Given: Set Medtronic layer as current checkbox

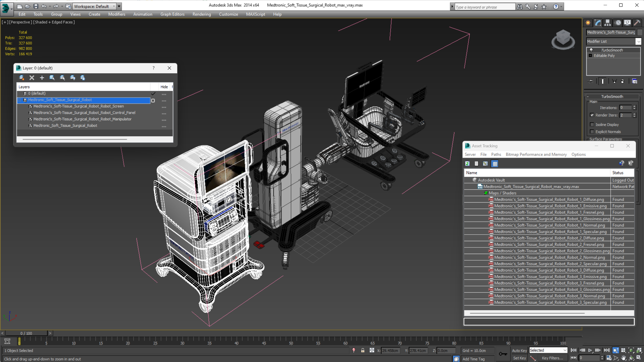Looking at the screenshot, I should [x=153, y=101].
